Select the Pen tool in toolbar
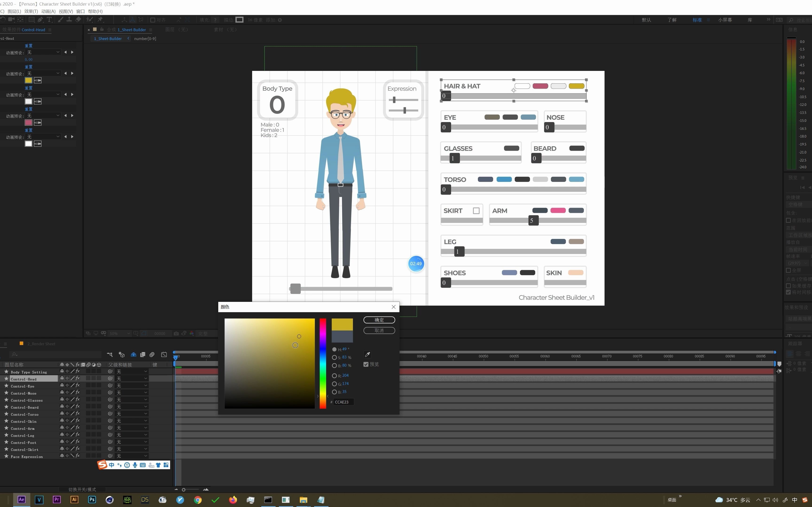The height and width of the screenshot is (507, 812). 40,20
